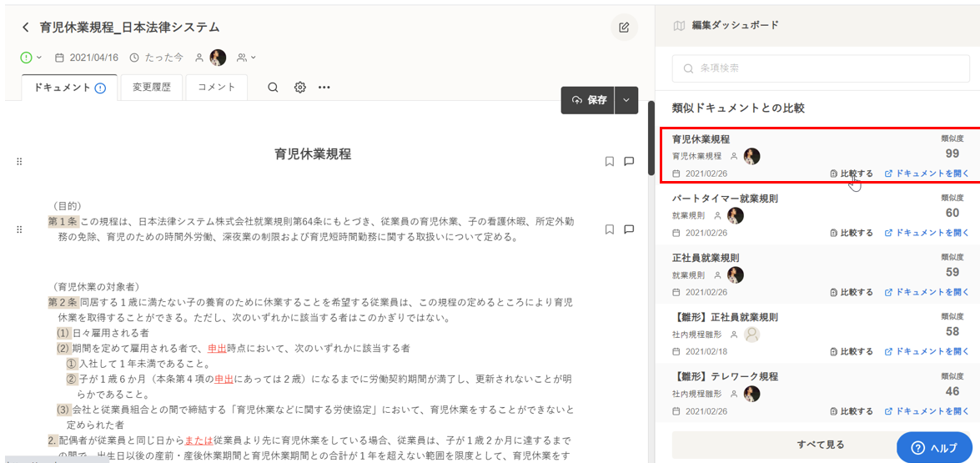Image resolution: width=980 pixels, height=463 pixels.
Task: Bookmark the 育児休業規程 title section
Action: (x=609, y=161)
